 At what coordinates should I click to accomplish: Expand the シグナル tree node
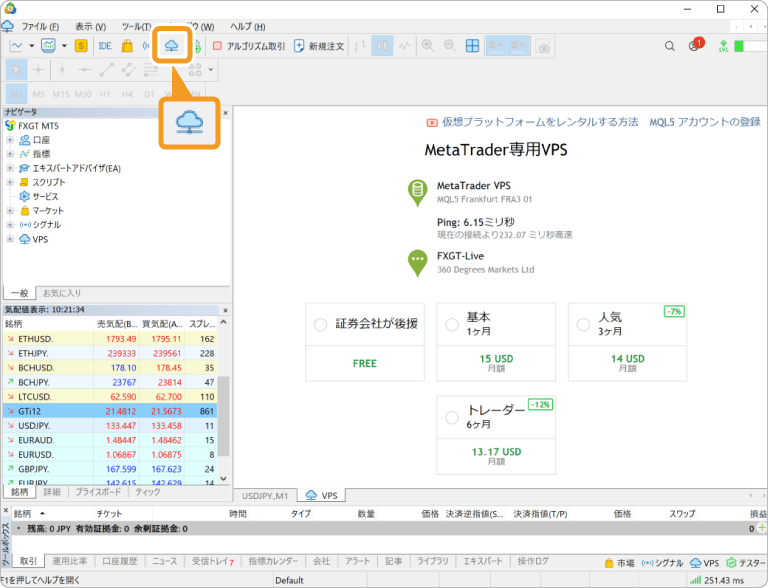click(10, 225)
